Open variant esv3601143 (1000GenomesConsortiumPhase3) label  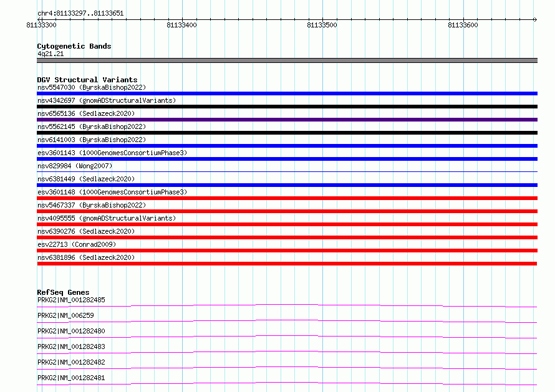point(112,153)
